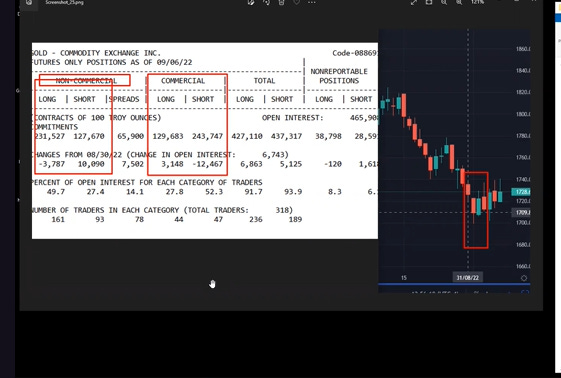Click the 78 traders count
Screen dimensions: 561x378
coord(139,220)
